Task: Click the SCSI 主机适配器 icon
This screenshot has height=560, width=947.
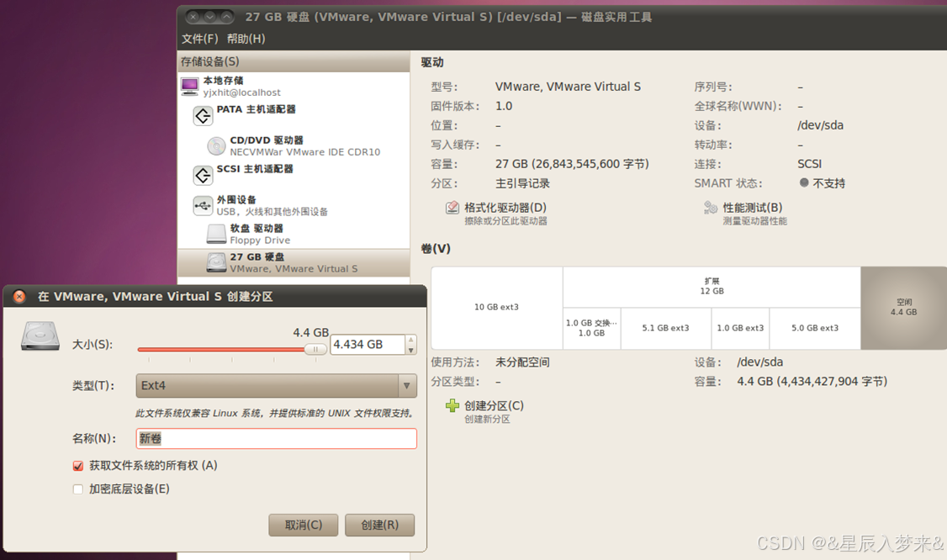Action: pos(203,175)
